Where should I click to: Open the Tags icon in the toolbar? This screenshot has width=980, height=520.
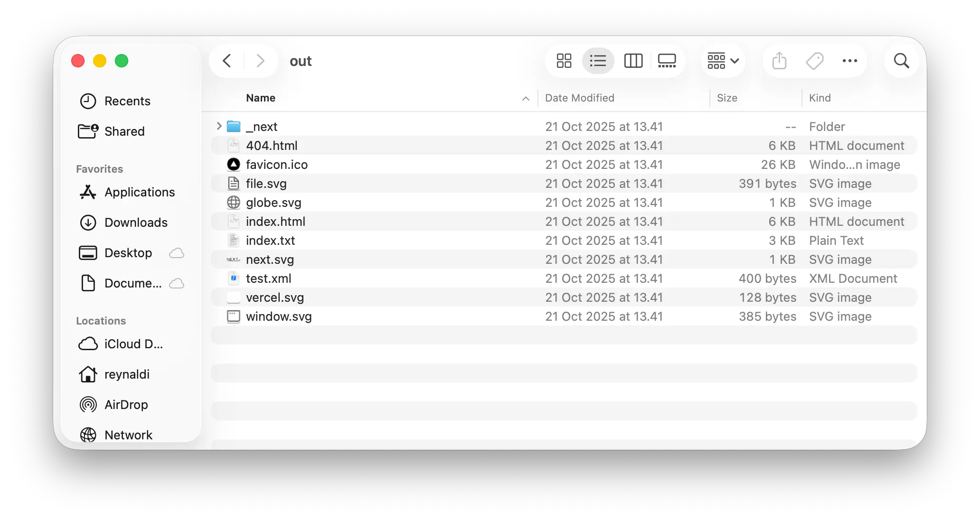tap(815, 61)
